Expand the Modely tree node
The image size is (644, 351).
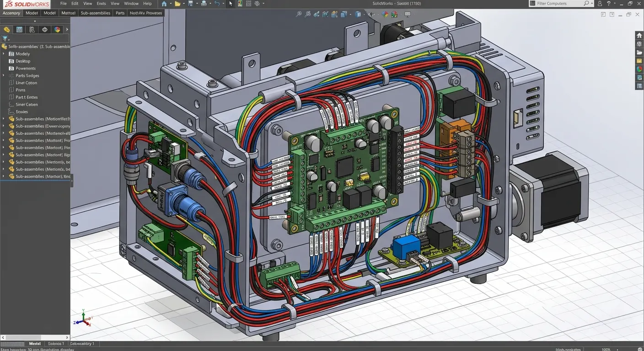pos(4,54)
